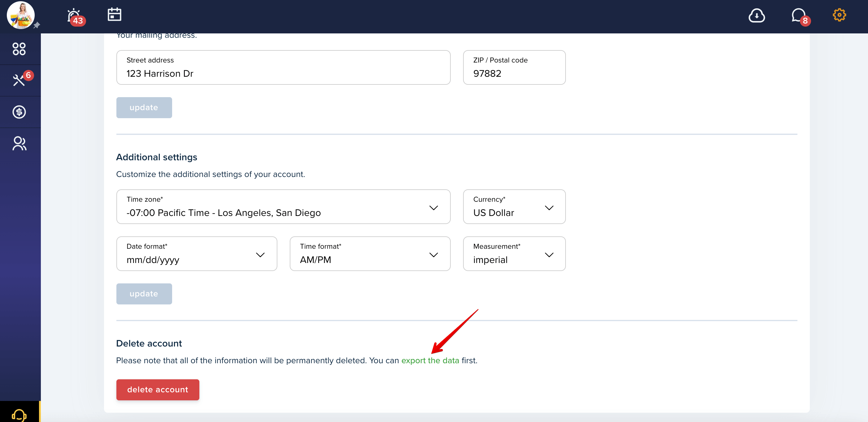Open the support headset icon

coord(19,415)
